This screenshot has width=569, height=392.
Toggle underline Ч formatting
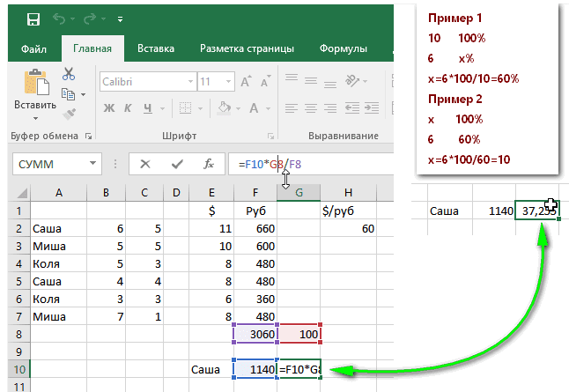point(148,108)
